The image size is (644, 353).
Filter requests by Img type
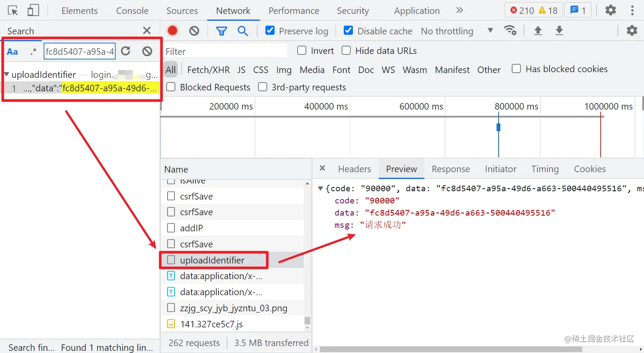click(x=284, y=70)
